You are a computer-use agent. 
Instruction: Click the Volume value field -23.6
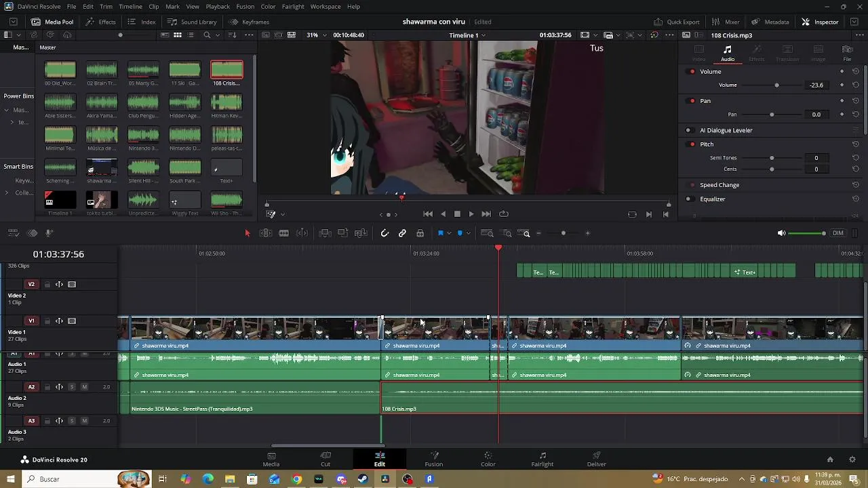[x=816, y=85]
